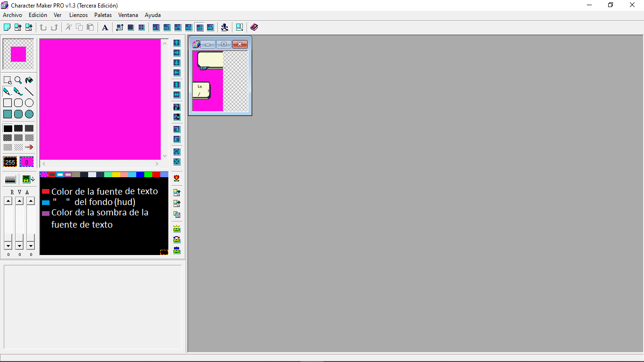Enable the x12 zoom level
The width and height of the screenshot is (644, 362).
(210, 27)
